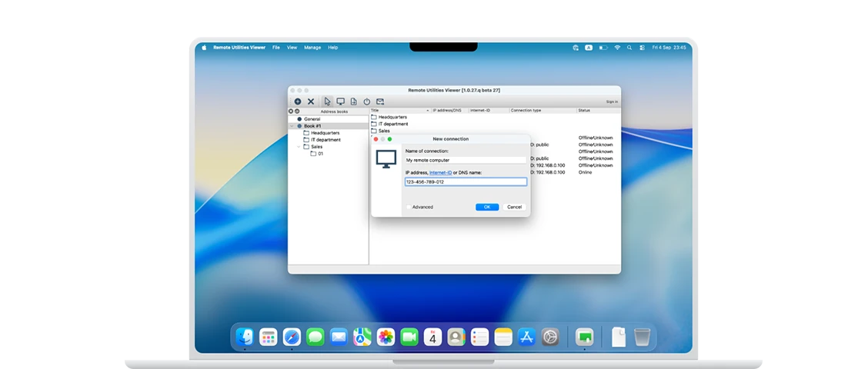Click the Spotlight search icon in menu bar
This screenshot has width=868, height=369.
click(629, 48)
